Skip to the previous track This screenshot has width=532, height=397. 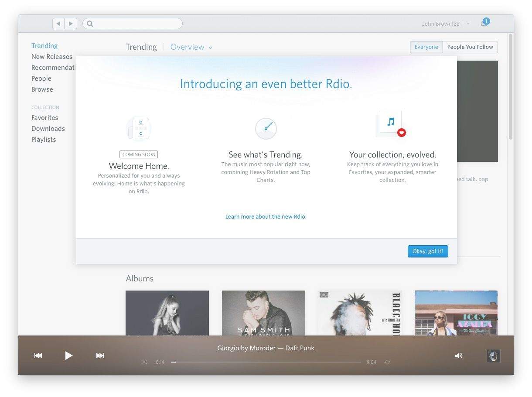coord(38,356)
